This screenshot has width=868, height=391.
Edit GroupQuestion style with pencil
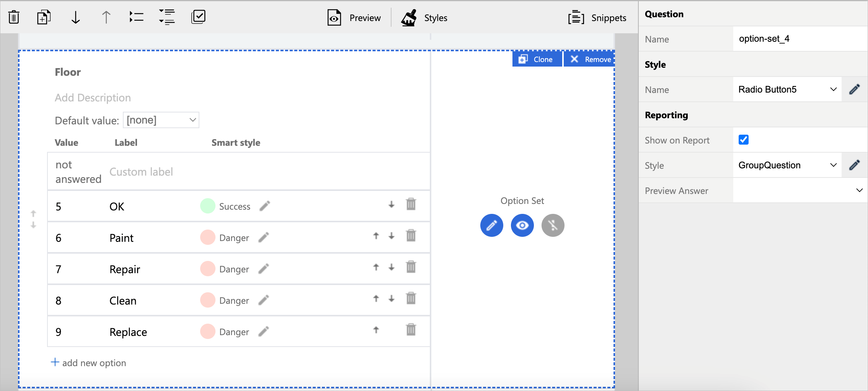[854, 165]
